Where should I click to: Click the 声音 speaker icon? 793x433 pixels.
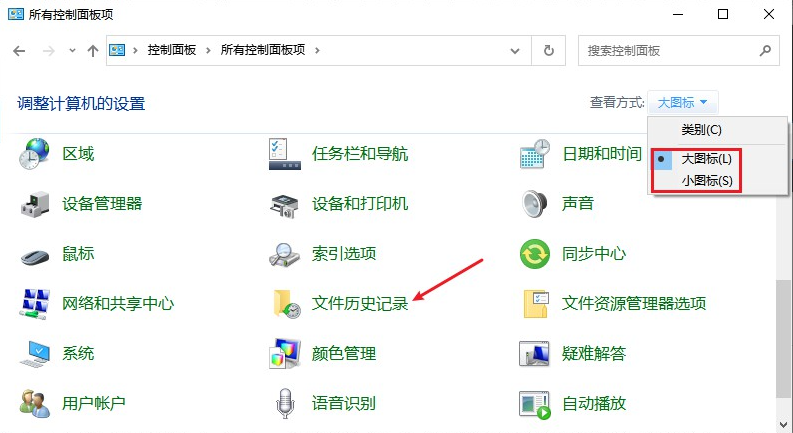535,203
